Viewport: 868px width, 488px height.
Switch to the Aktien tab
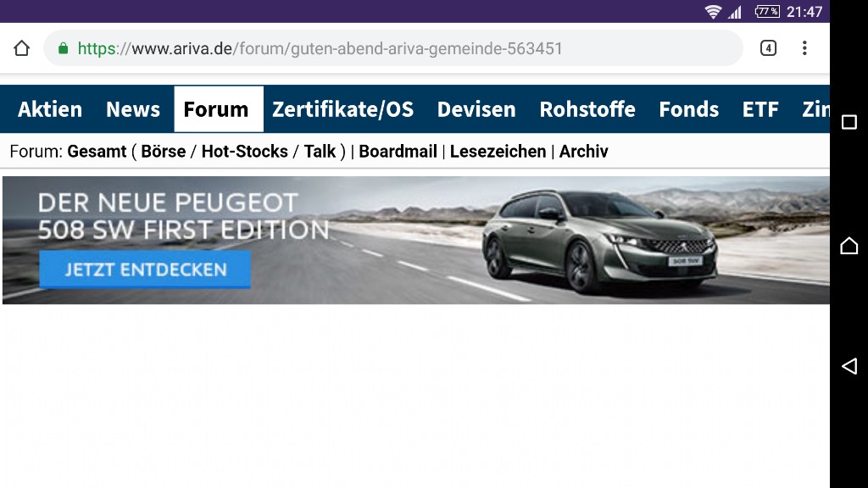coord(50,109)
